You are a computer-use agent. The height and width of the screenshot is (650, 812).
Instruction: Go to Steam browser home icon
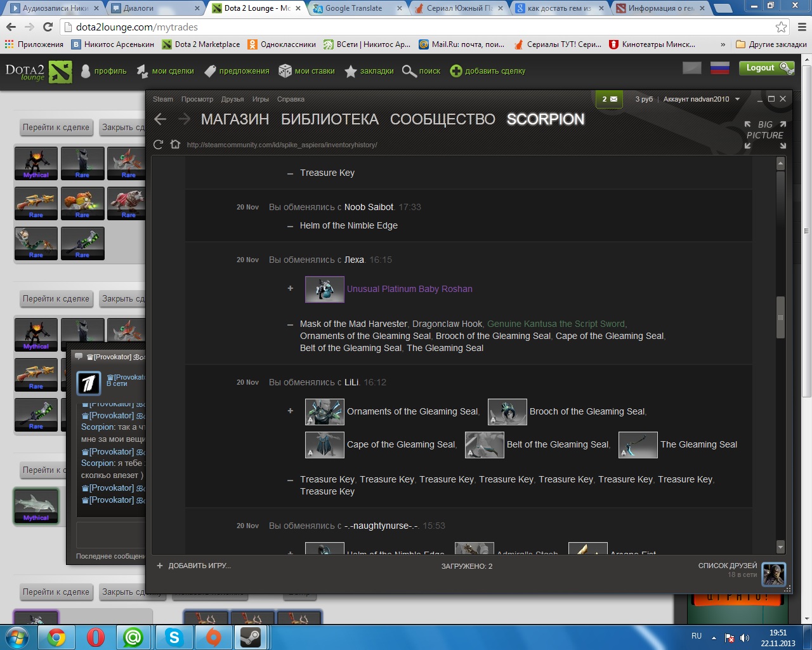tap(176, 145)
